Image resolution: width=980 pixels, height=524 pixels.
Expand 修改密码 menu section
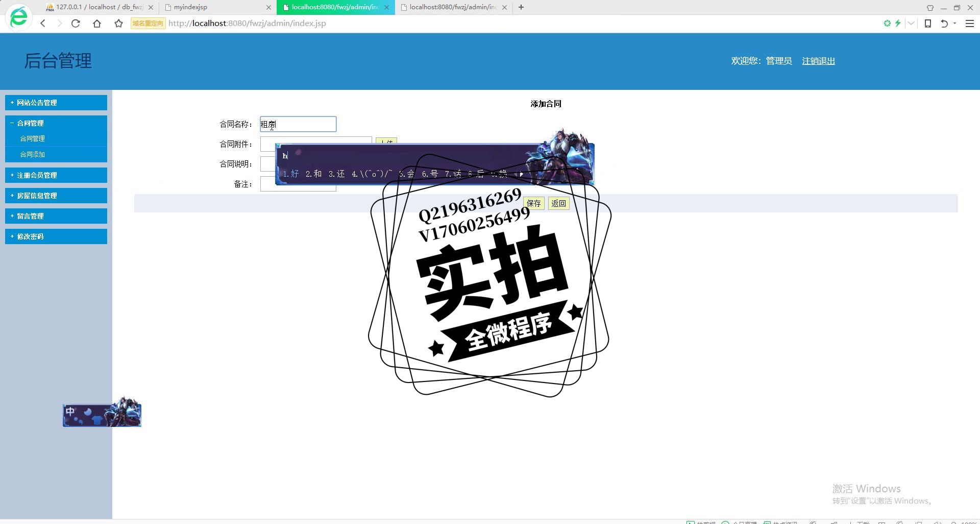[x=56, y=236]
